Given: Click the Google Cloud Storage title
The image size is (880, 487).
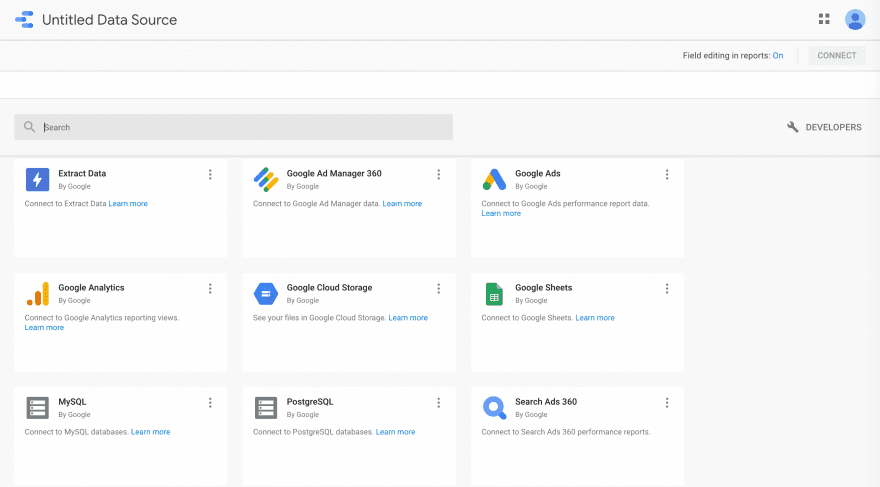Looking at the screenshot, I should [329, 288].
